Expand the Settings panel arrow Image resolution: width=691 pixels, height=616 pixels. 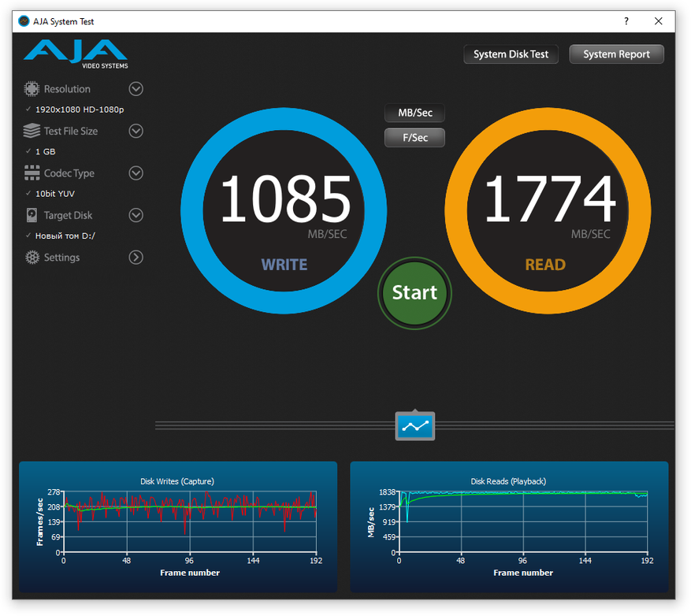tap(136, 258)
